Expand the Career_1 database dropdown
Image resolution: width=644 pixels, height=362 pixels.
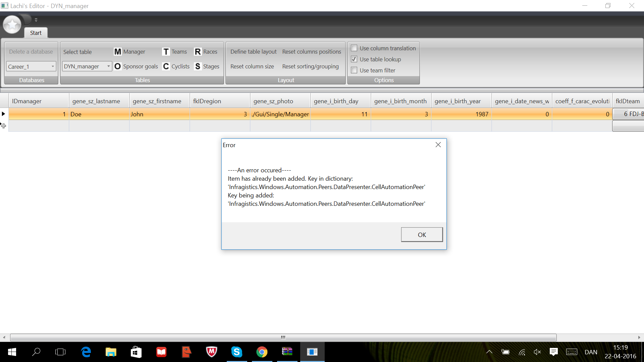[x=53, y=66]
